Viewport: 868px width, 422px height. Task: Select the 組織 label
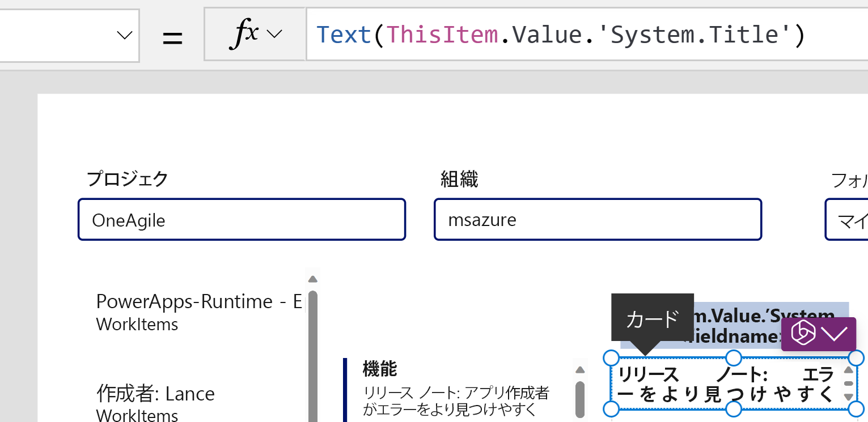459,179
